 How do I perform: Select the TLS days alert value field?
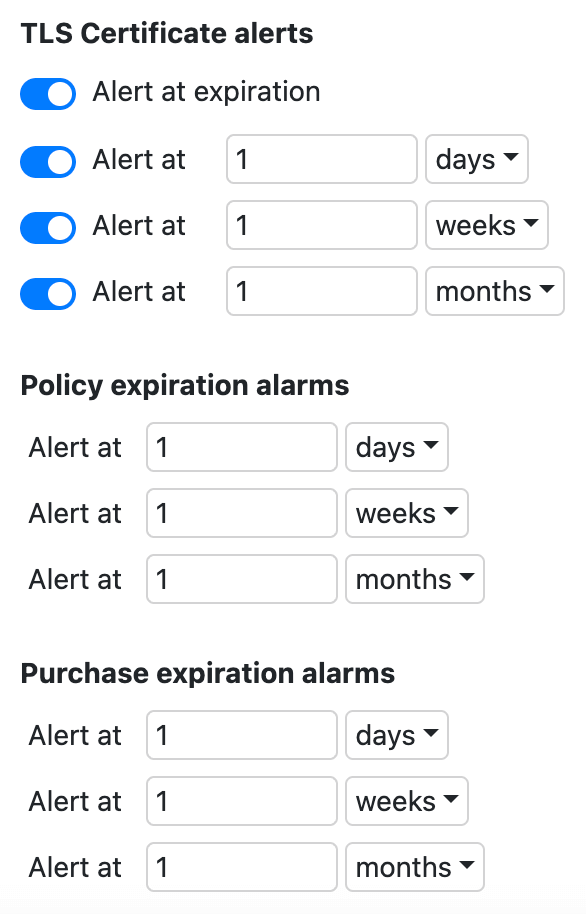click(x=321, y=159)
